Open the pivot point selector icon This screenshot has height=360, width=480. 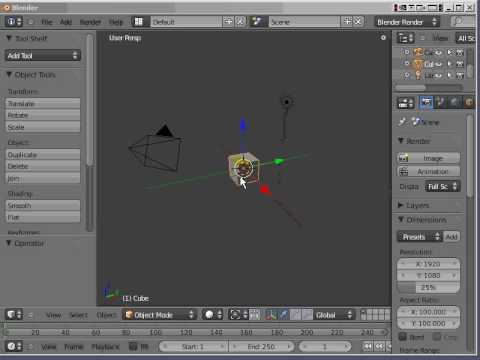(x=238, y=315)
